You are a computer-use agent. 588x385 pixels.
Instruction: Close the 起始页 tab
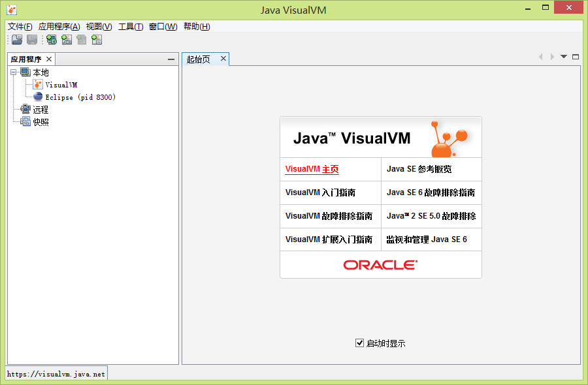pos(223,59)
